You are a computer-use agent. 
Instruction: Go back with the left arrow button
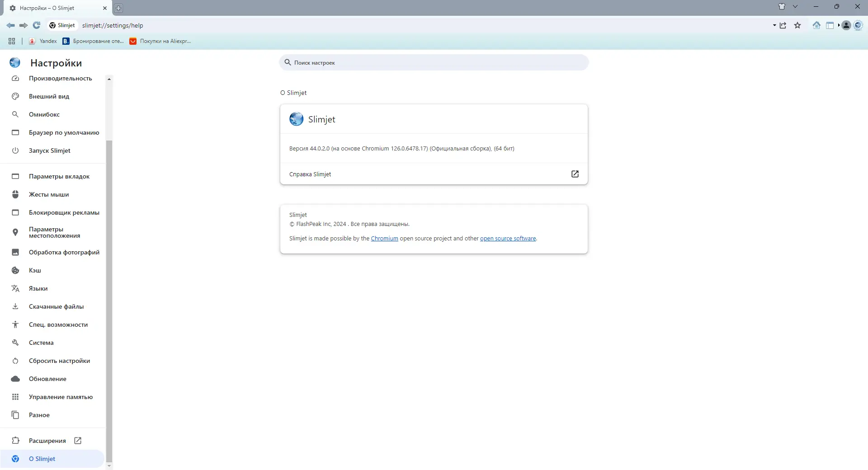pos(10,25)
